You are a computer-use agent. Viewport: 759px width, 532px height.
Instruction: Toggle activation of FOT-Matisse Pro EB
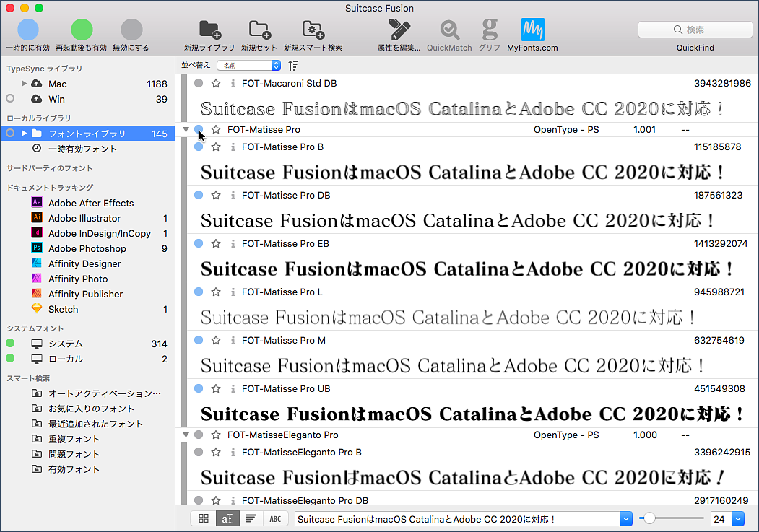click(198, 243)
